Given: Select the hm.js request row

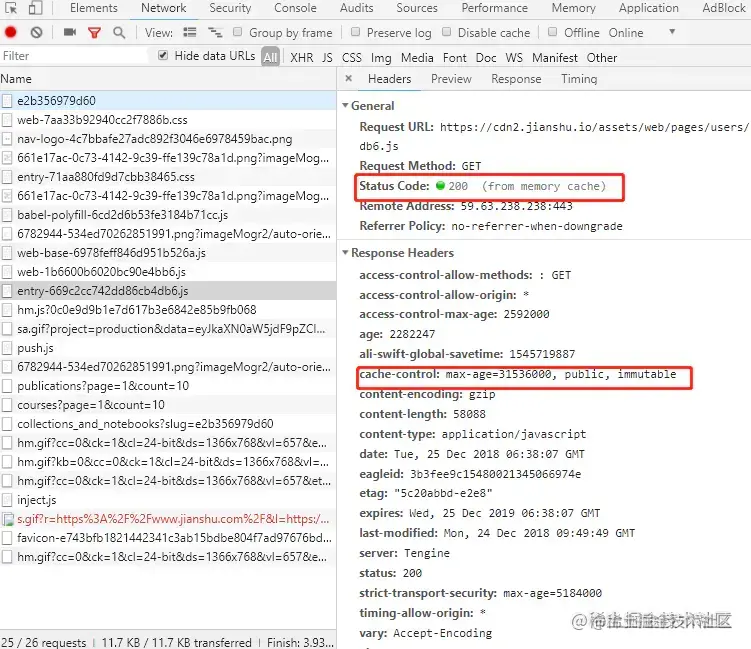Looking at the screenshot, I should [168, 310].
